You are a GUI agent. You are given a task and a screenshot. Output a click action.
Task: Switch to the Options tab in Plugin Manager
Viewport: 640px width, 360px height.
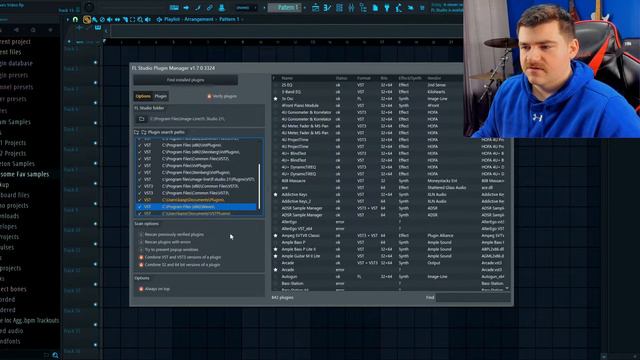(x=143, y=96)
